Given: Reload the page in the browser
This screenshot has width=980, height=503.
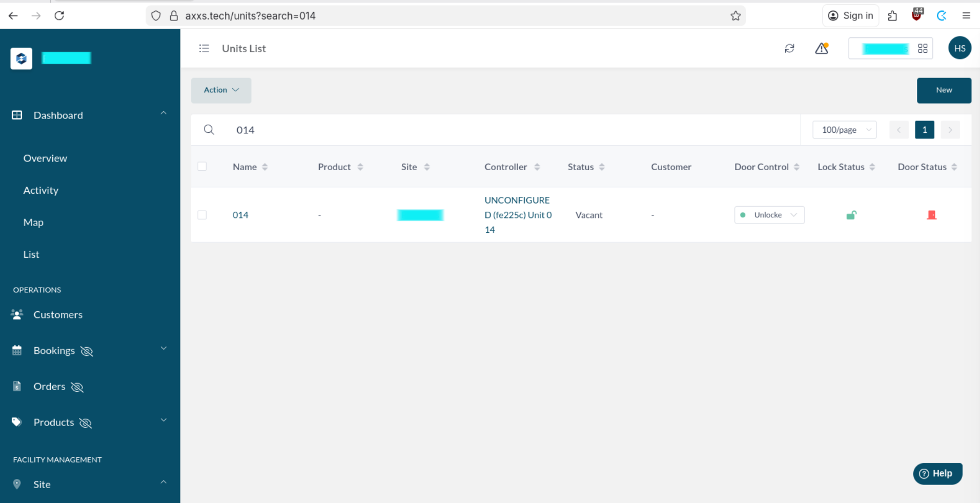Looking at the screenshot, I should 59,16.
